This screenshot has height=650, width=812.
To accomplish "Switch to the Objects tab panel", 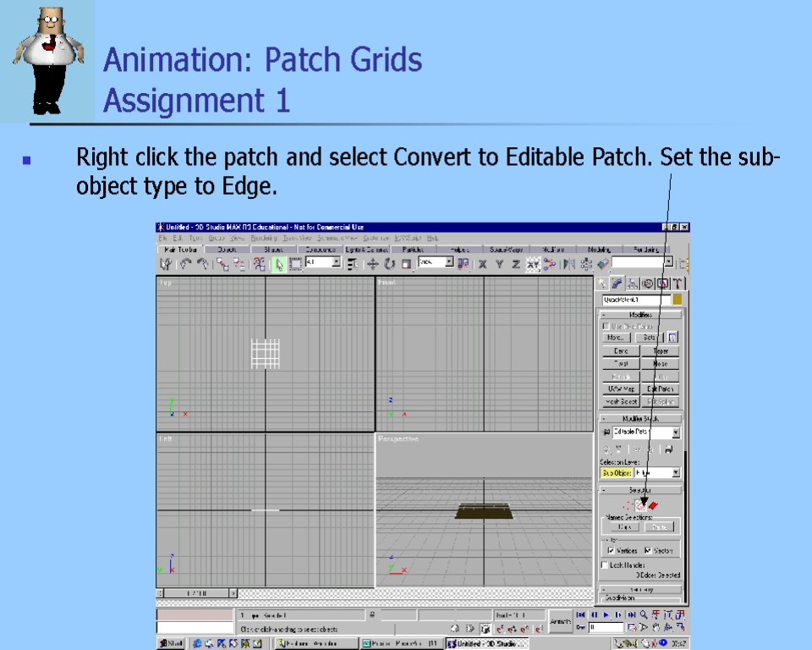I will tap(227, 250).
